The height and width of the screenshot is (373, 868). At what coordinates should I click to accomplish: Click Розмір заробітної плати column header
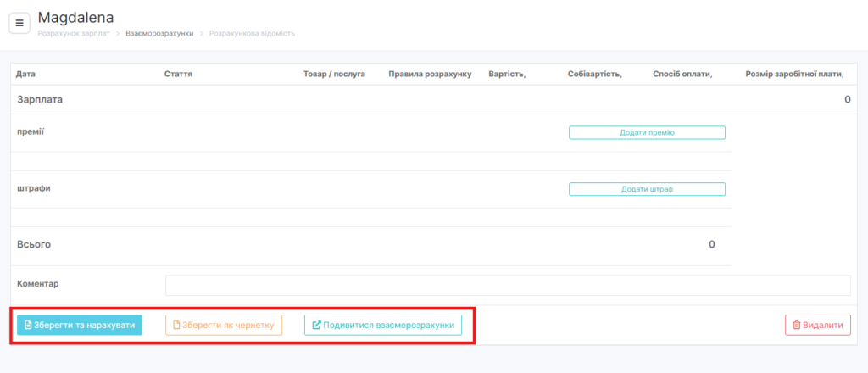793,75
